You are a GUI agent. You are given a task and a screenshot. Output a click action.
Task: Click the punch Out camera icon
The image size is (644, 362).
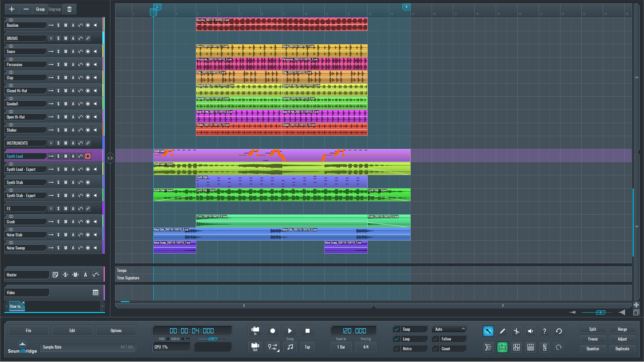(x=255, y=347)
